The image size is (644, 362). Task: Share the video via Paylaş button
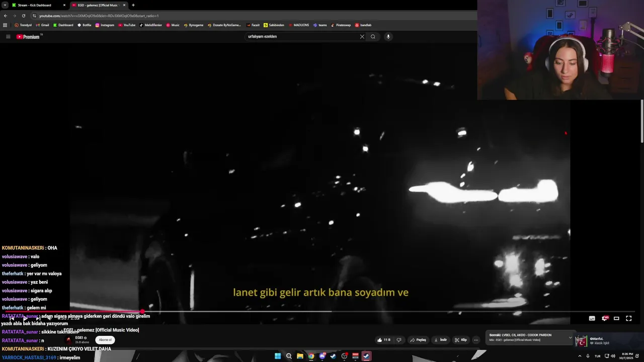pos(418,340)
